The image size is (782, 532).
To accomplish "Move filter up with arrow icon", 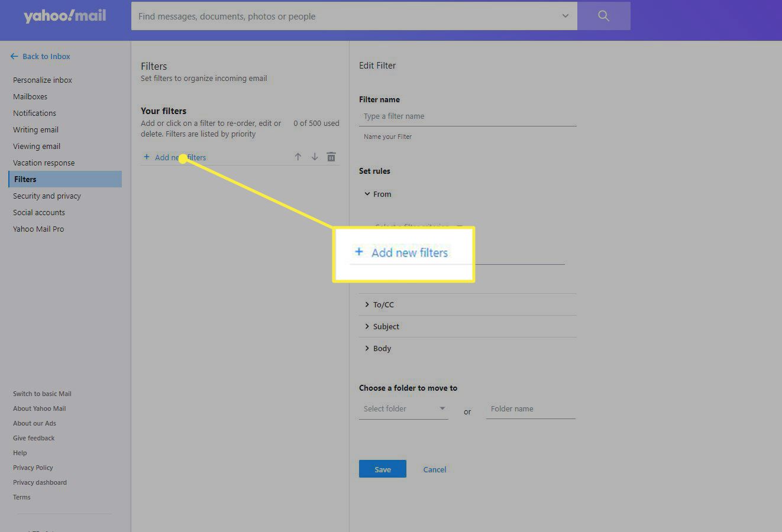I will [x=298, y=157].
